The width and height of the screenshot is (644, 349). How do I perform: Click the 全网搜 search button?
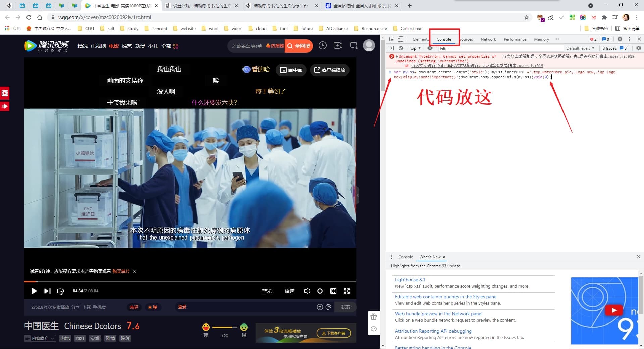(x=299, y=46)
